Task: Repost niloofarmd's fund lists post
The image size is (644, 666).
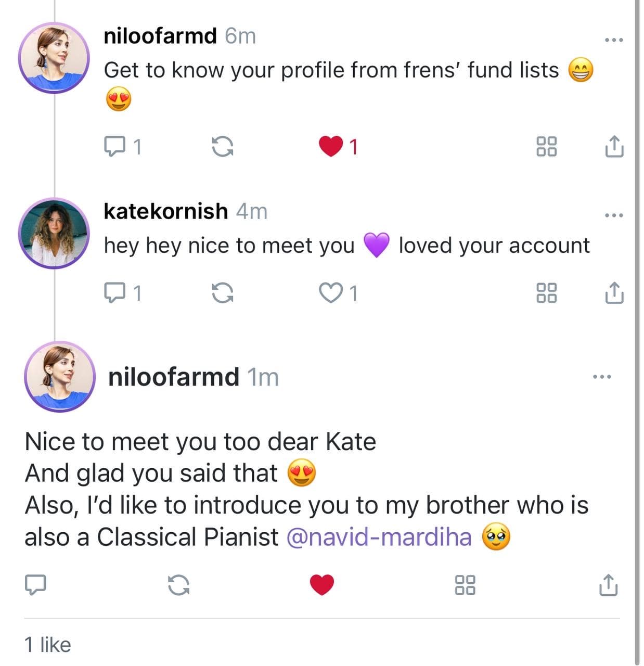Action: 223,147
